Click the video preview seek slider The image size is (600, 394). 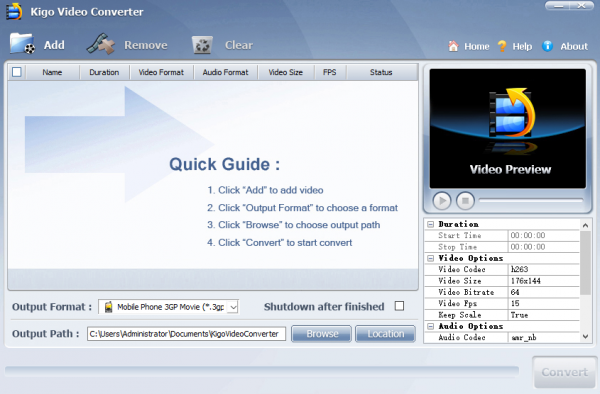[531, 200]
